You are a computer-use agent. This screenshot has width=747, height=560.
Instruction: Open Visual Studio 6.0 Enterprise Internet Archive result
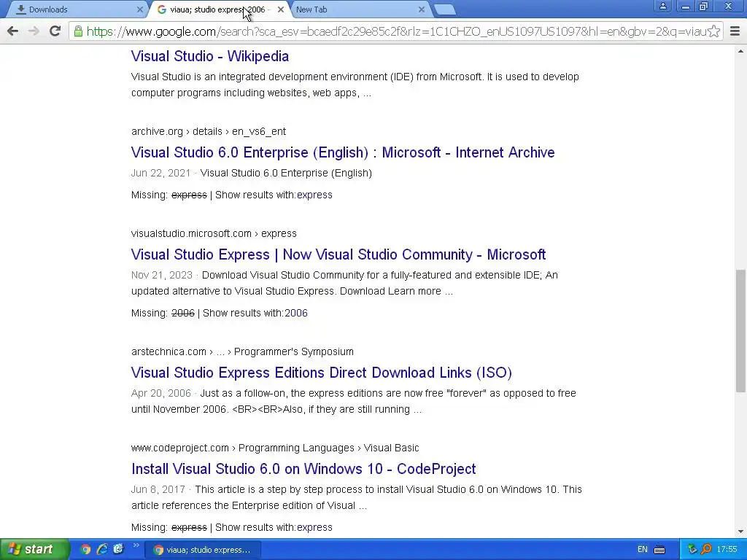click(x=343, y=152)
